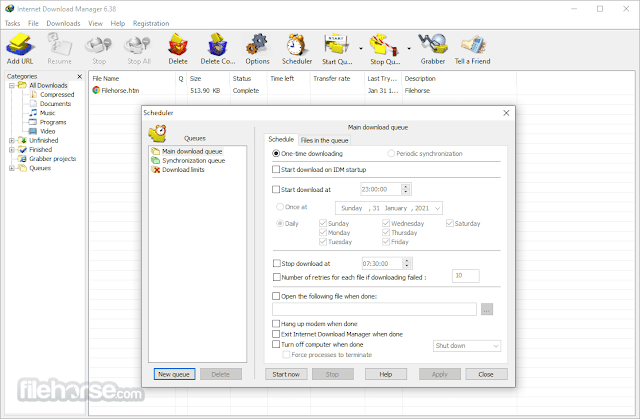
Task: Click the file path input field
Action: click(x=374, y=309)
